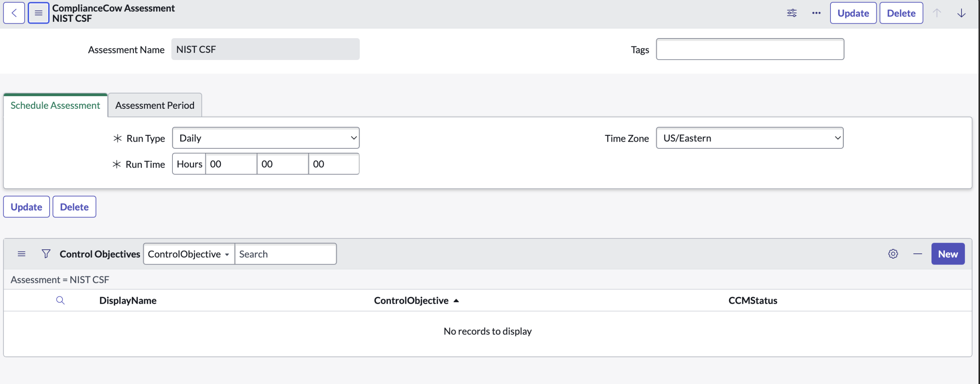This screenshot has height=384, width=980.
Task: Sort by the ControlObjective column header
Action: 411,300
